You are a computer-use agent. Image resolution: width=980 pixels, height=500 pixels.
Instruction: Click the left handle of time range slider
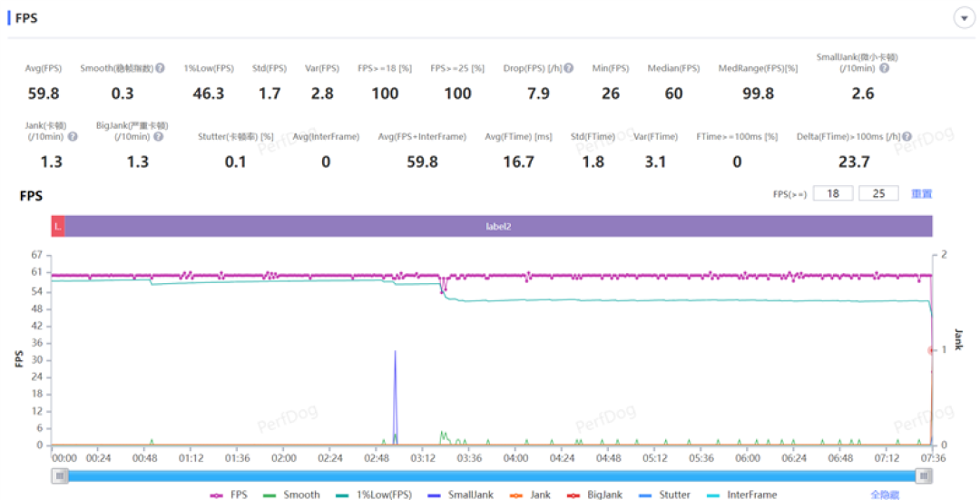(60, 476)
